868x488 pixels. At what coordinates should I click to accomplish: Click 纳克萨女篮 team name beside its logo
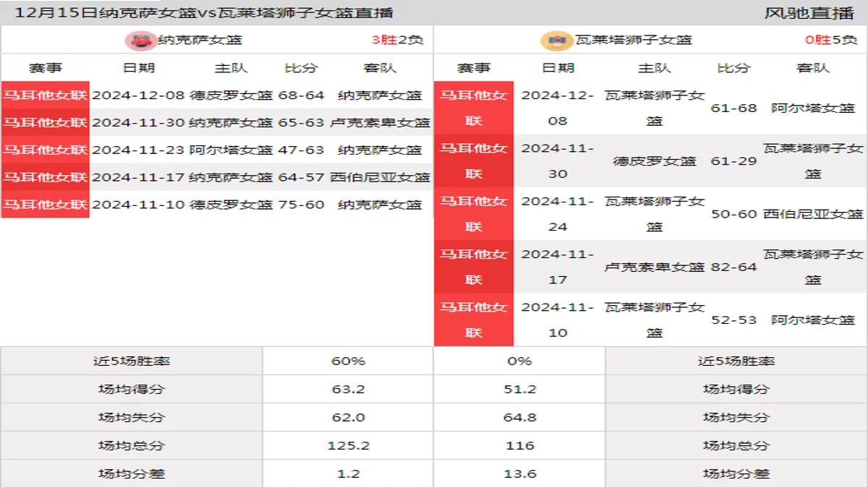(200, 40)
